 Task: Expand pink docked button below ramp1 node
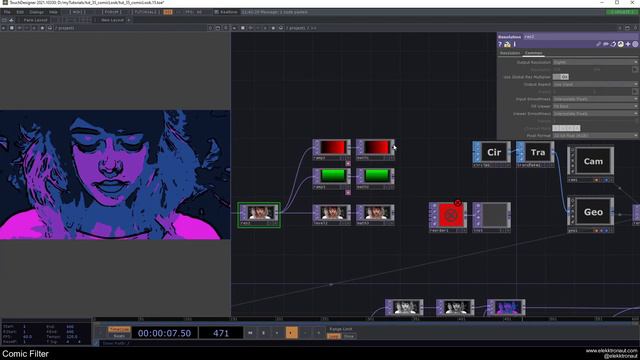point(348,163)
